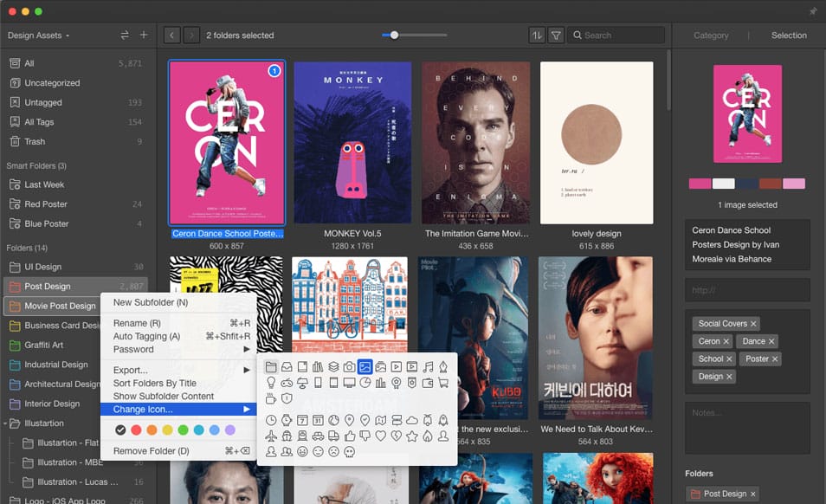Image resolution: width=826 pixels, height=504 pixels.
Task: Switch to the Category tab
Action: pos(711,36)
